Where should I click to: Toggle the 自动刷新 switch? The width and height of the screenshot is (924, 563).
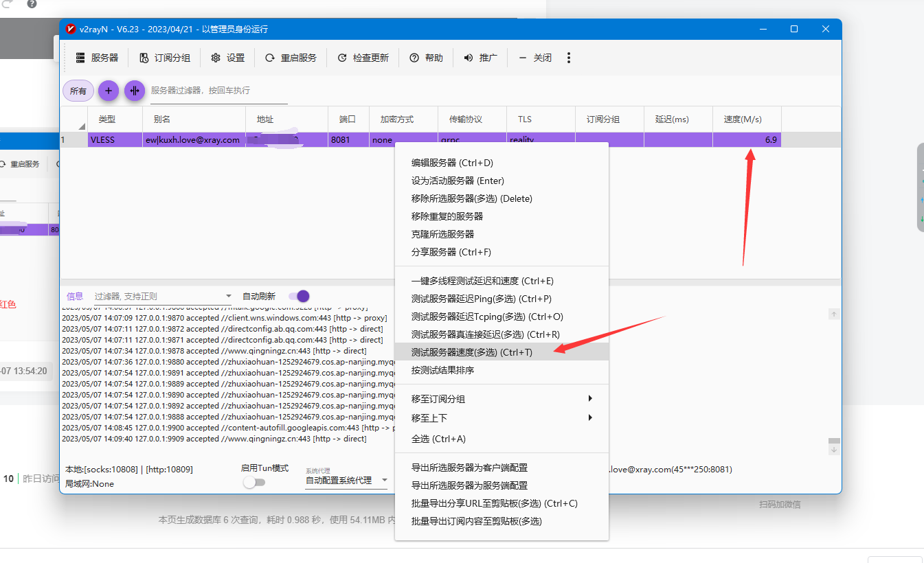(x=299, y=296)
